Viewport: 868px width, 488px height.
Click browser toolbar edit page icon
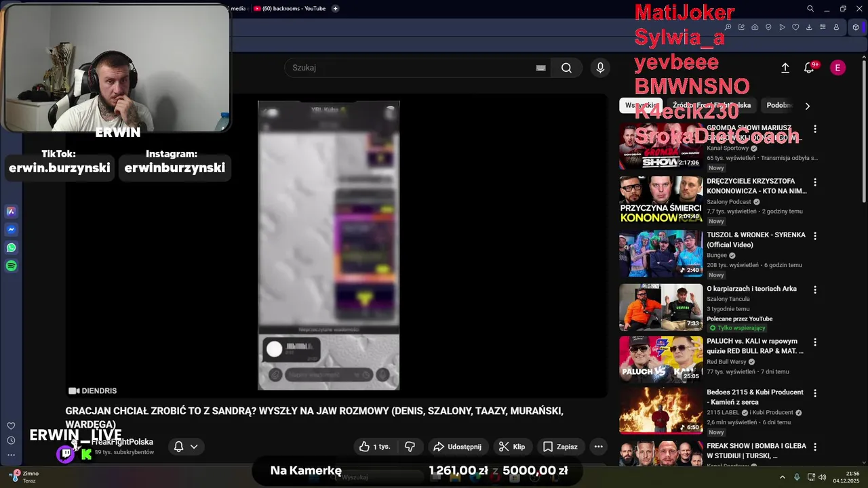pyautogui.click(x=741, y=27)
